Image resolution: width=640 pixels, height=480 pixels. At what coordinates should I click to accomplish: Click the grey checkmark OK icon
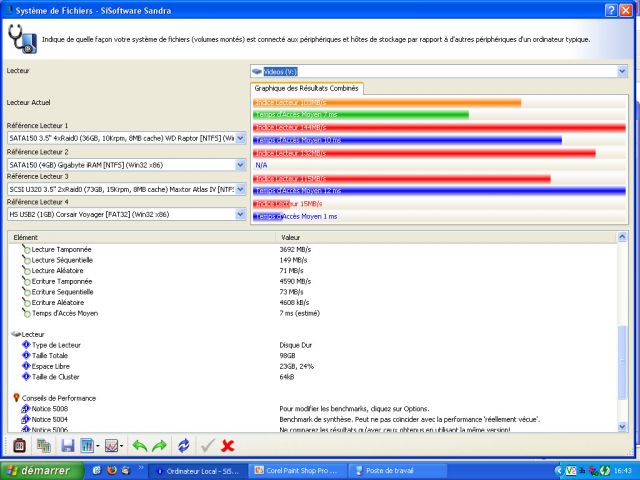[208, 445]
